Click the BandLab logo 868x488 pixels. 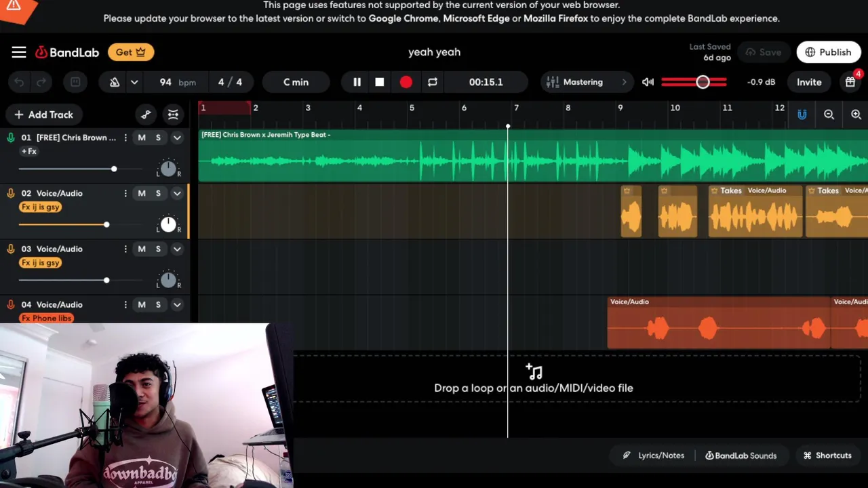[x=67, y=52]
